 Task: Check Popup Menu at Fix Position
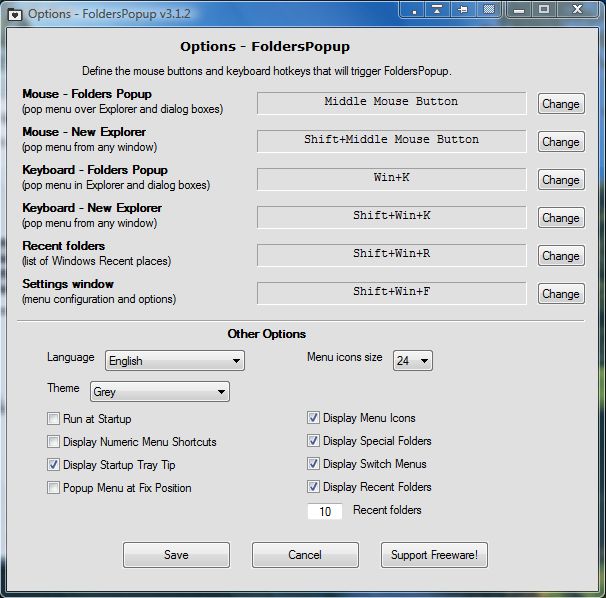coord(53,488)
